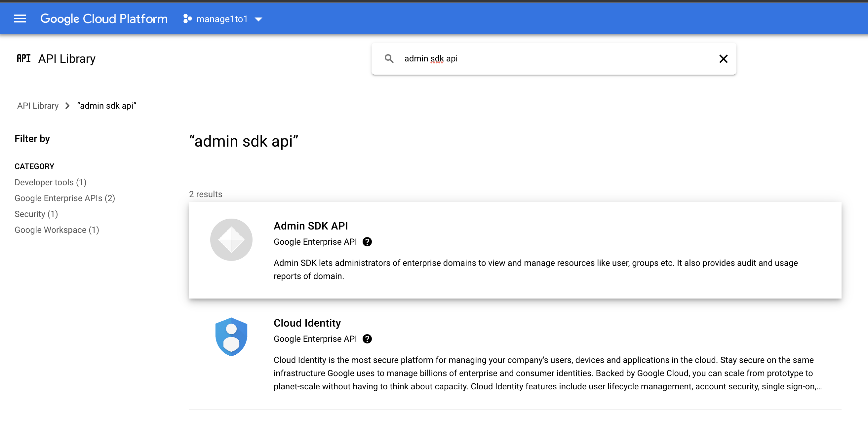Open the hamburger navigation menu
The image size is (868, 426).
(20, 19)
